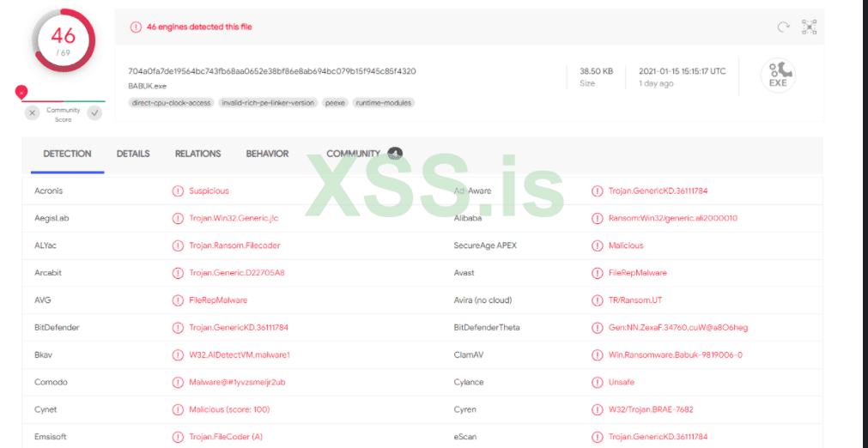868x448 pixels.
Task: Click Cyren result W32/Trojan.BRAE-7682
Action: click(x=651, y=410)
